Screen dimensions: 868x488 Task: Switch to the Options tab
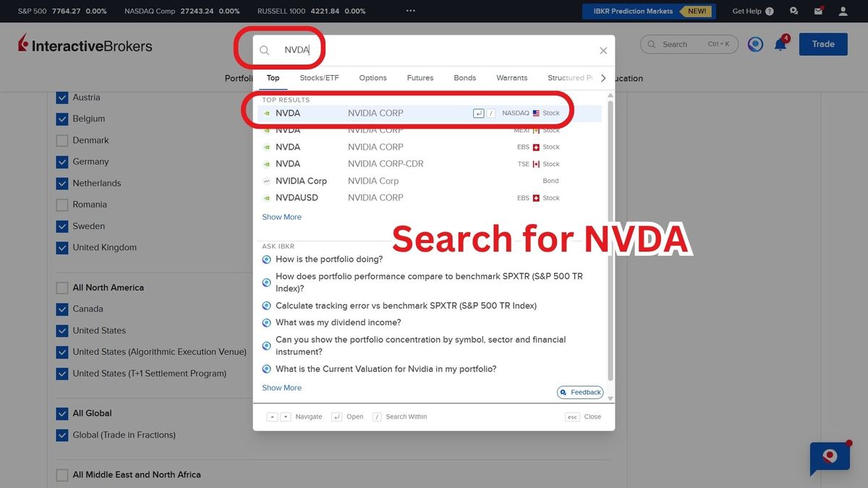pyautogui.click(x=373, y=78)
